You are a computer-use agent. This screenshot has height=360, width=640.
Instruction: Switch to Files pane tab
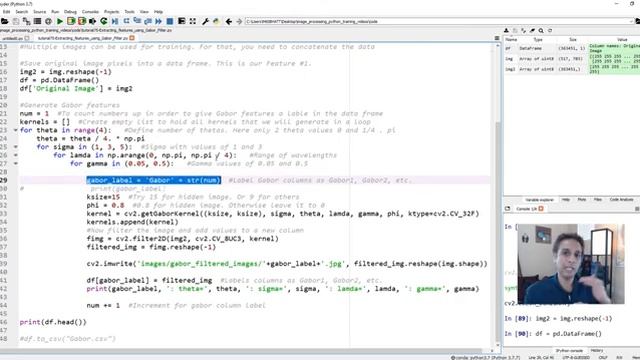pyautogui.click(x=598, y=200)
